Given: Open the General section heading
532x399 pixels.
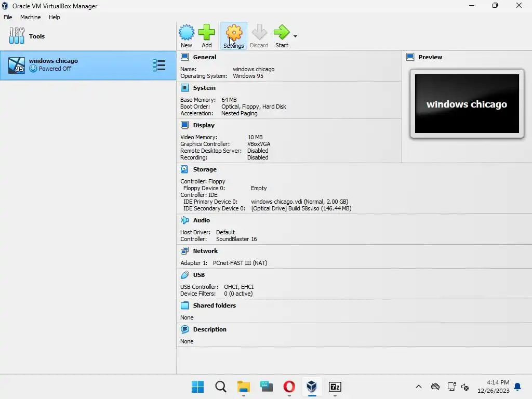Looking at the screenshot, I should [x=205, y=57].
